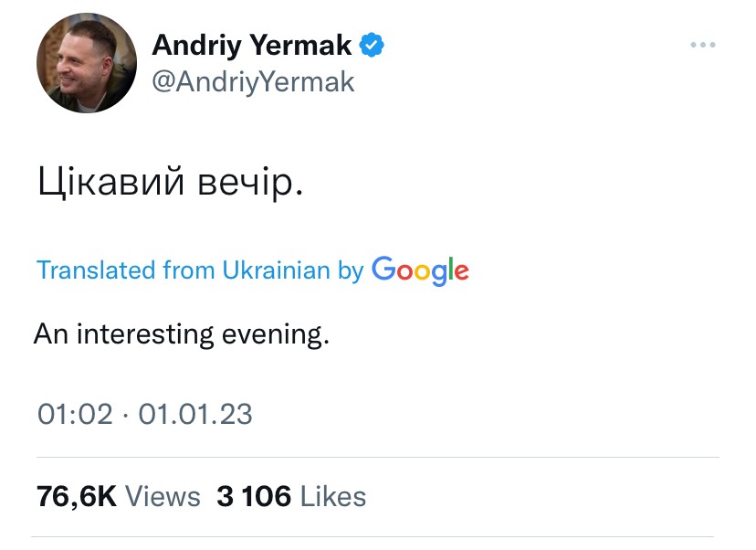Click the @AndriyYermak handle
Viewport: 756px width, 550px height.
(253, 82)
